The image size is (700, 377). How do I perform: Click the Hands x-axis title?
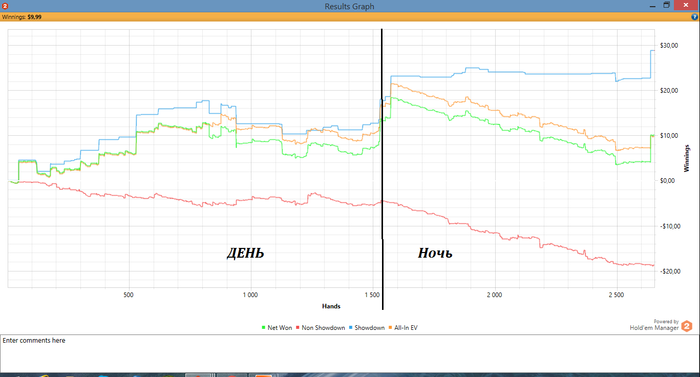coord(331,306)
